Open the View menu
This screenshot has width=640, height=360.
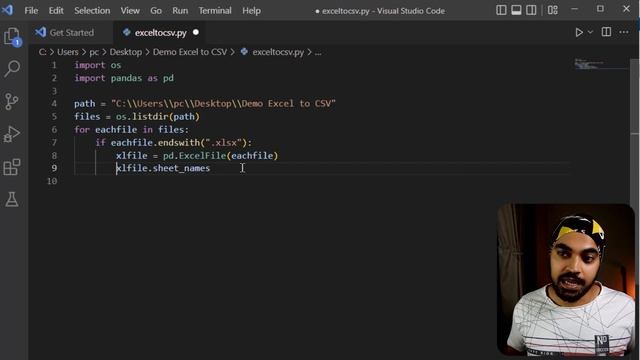[x=130, y=11]
